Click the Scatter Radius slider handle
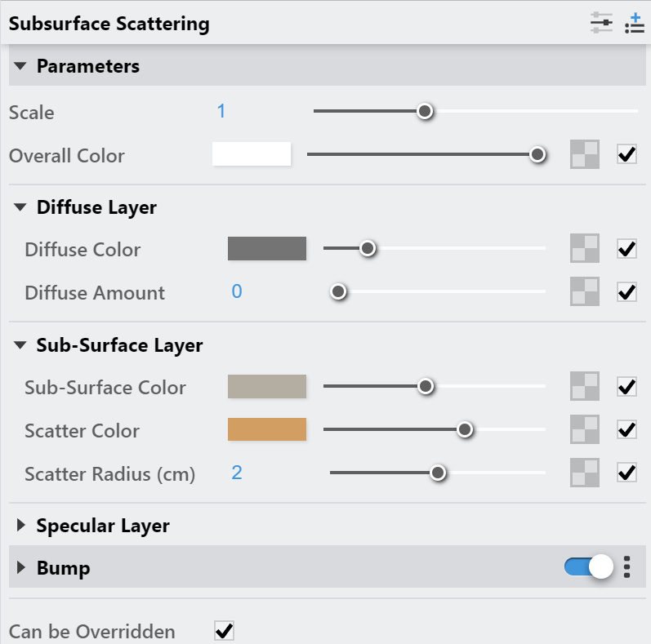This screenshot has height=644, width=651. tap(438, 473)
